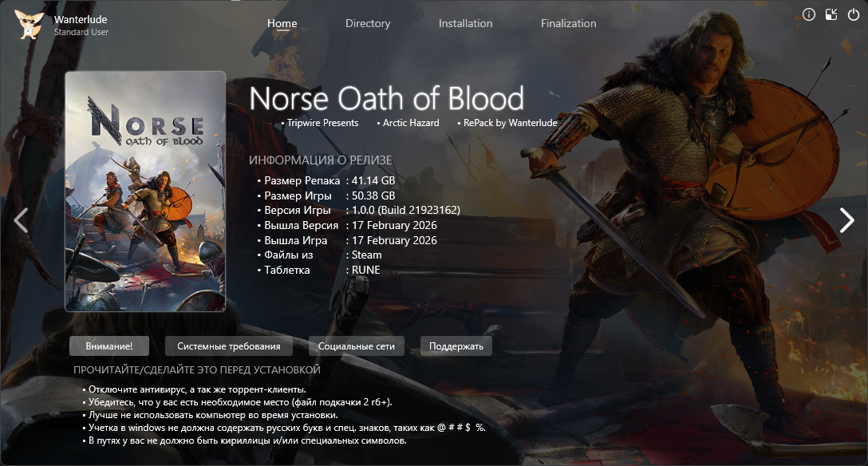Click the fox avatar picture

click(29, 25)
